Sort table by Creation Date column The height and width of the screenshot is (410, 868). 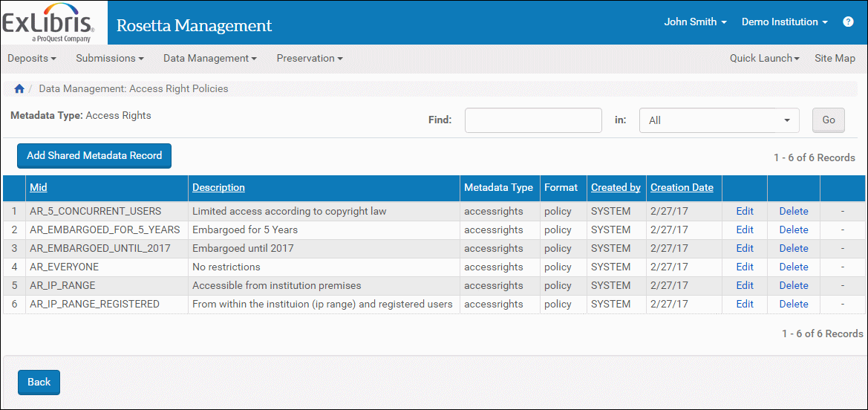pyautogui.click(x=682, y=188)
